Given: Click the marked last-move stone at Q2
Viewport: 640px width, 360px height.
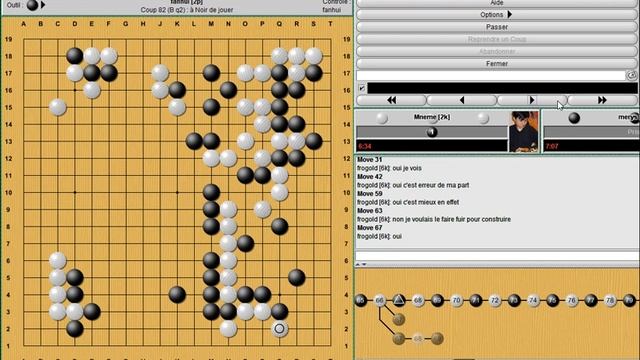Looking at the screenshot, I should tap(280, 329).
